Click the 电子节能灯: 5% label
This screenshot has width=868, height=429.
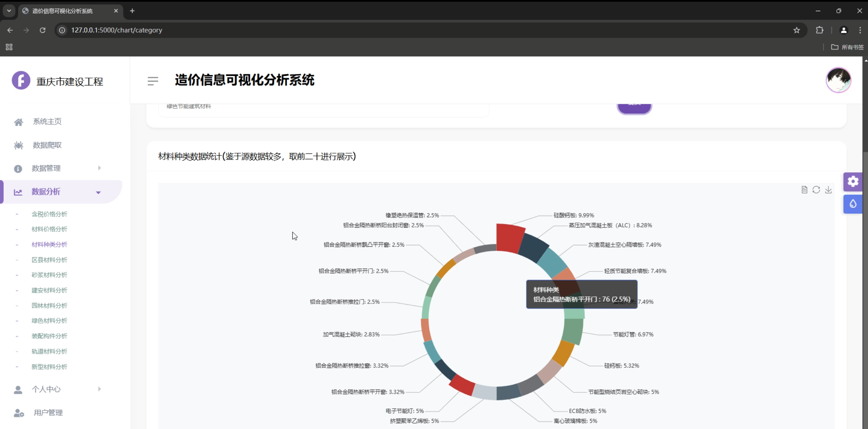405,411
